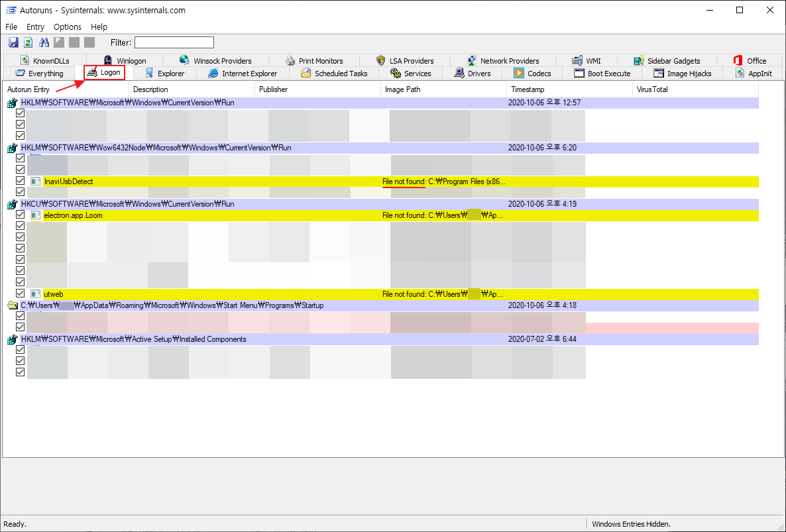Click the Winlogon tab icon
786x532 pixels.
108,60
